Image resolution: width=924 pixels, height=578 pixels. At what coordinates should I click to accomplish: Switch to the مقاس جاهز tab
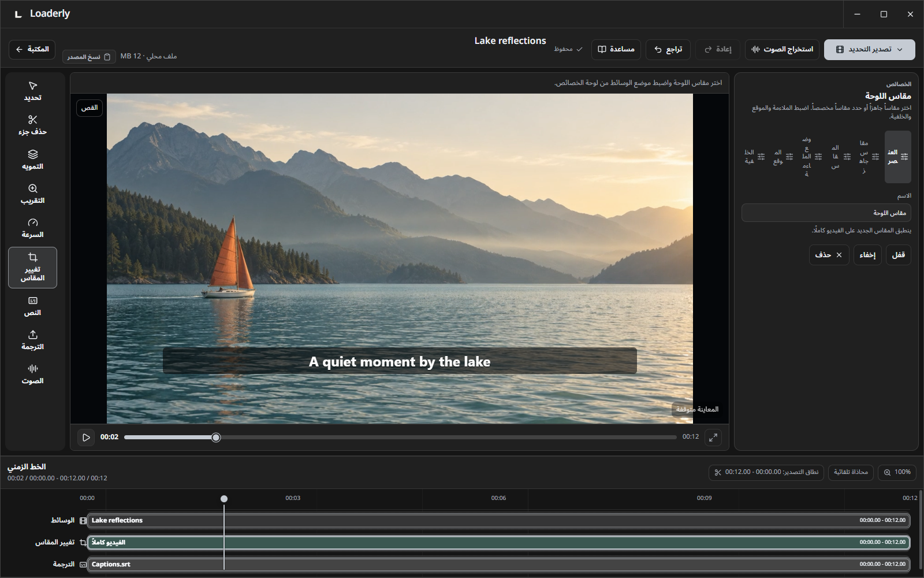tap(869, 157)
